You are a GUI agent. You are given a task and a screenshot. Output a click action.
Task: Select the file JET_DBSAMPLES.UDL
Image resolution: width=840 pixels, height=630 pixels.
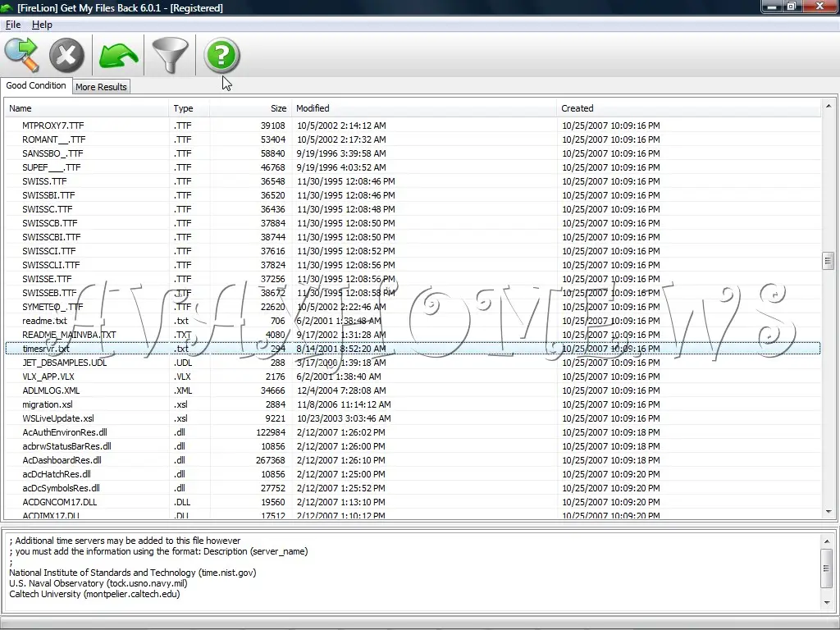(64, 362)
